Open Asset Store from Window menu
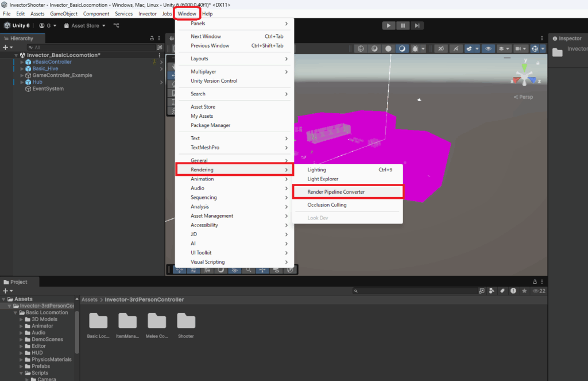Viewport: 588px width, 381px height. tap(234, 107)
